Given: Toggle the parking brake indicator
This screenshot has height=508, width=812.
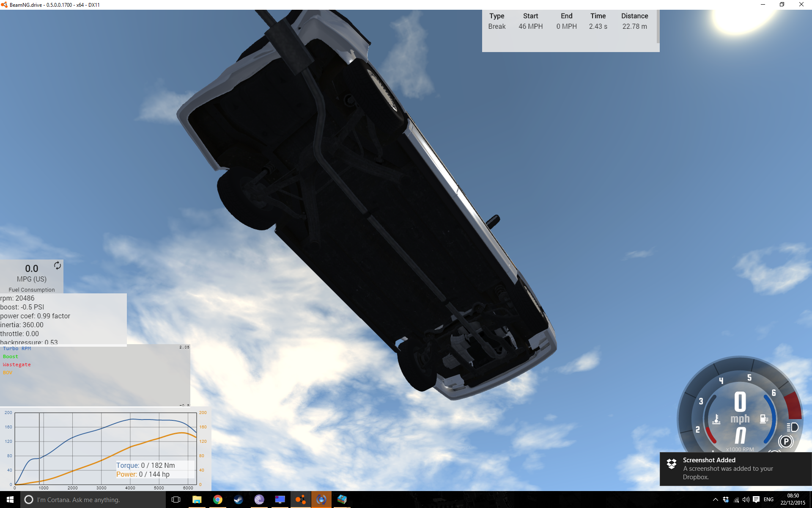Looking at the screenshot, I should [785, 442].
